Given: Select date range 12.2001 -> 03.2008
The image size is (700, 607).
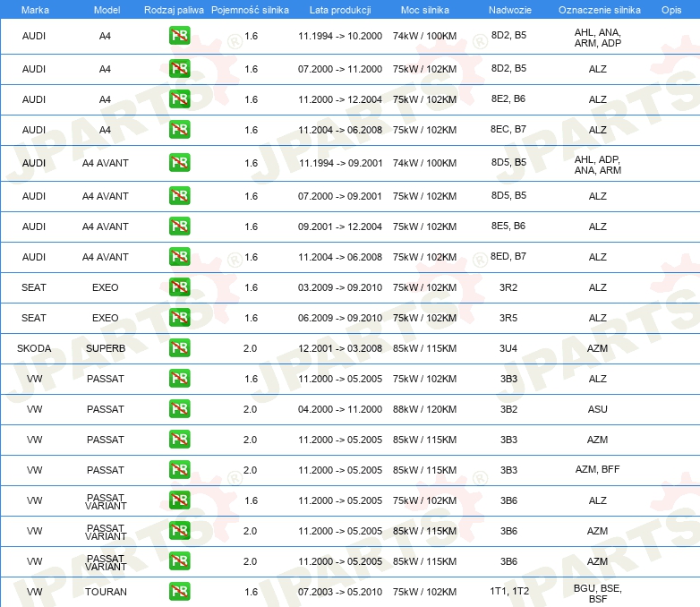Looking at the screenshot, I should click(340, 348).
